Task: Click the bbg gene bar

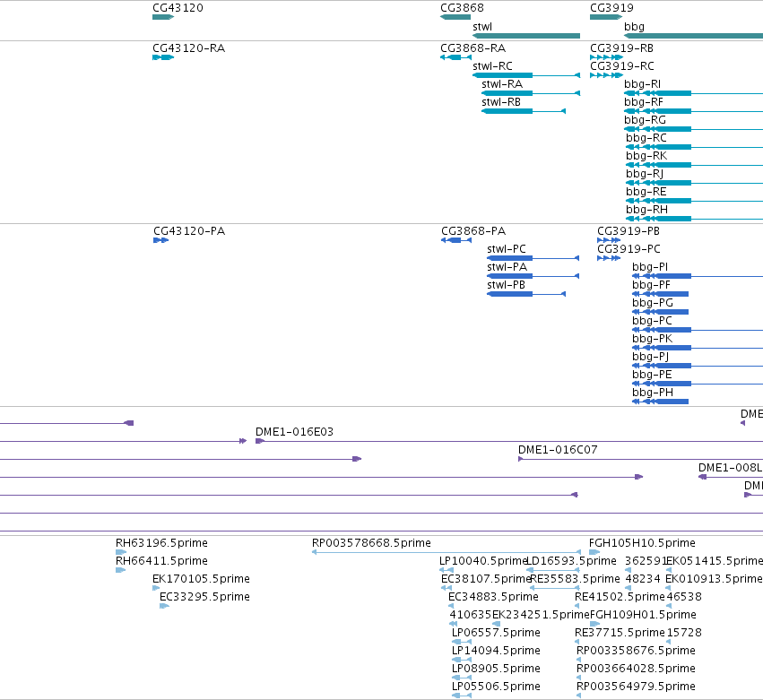Action: click(x=693, y=36)
